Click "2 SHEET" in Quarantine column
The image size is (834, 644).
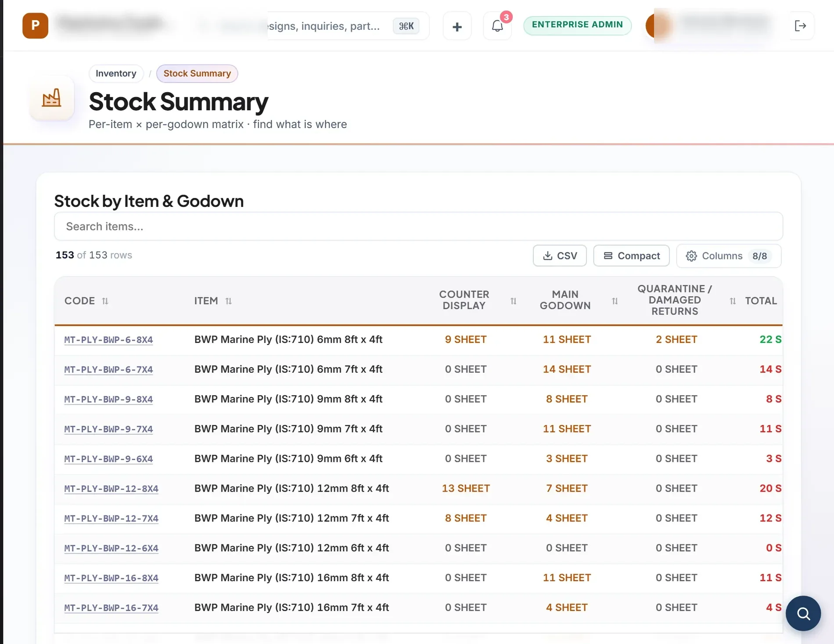pyautogui.click(x=676, y=339)
